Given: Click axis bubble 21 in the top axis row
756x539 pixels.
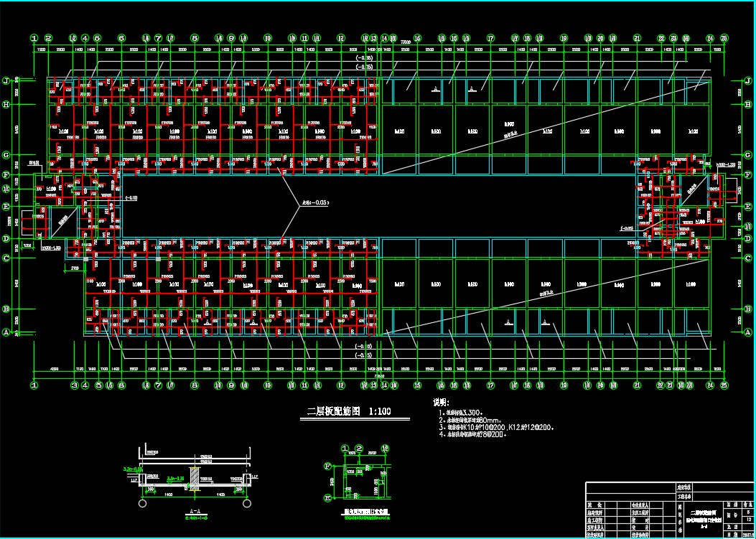Looking at the screenshot, I should (637, 38).
